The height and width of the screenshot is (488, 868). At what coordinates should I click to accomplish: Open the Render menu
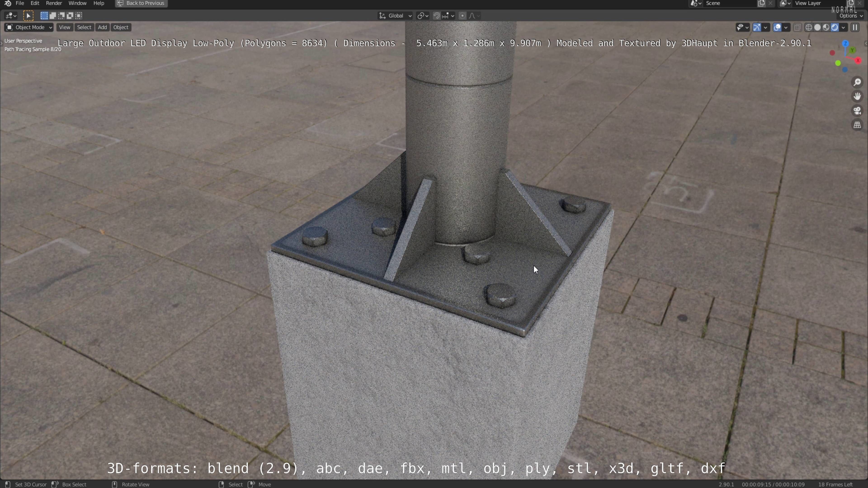tap(54, 3)
